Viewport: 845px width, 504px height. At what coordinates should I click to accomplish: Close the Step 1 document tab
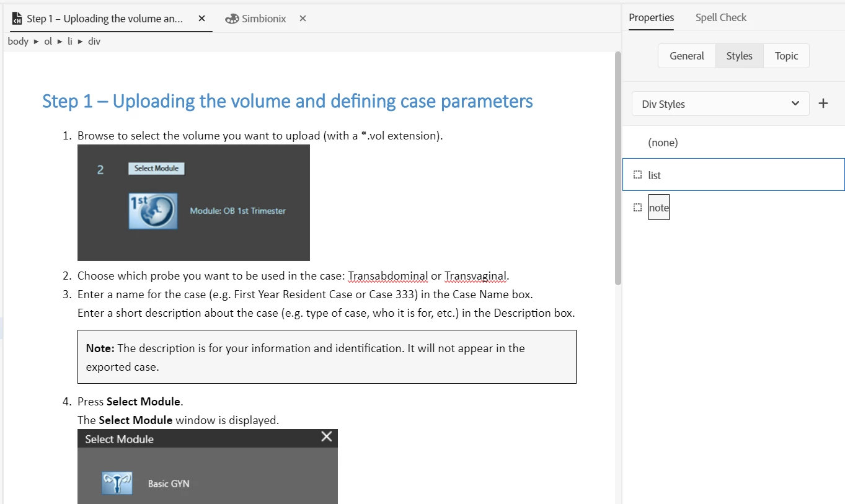(x=201, y=19)
